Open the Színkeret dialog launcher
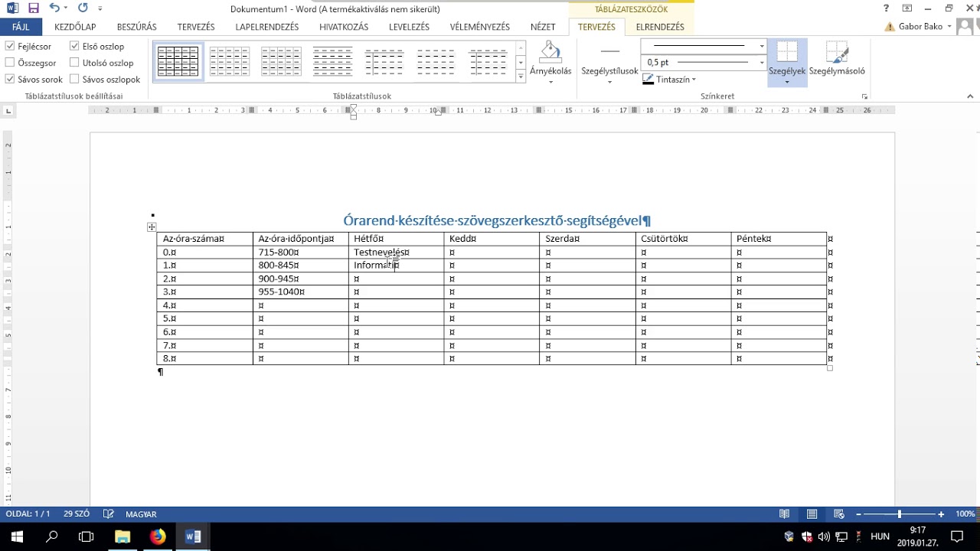This screenshot has width=980, height=551. pyautogui.click(x=865, y=96)
